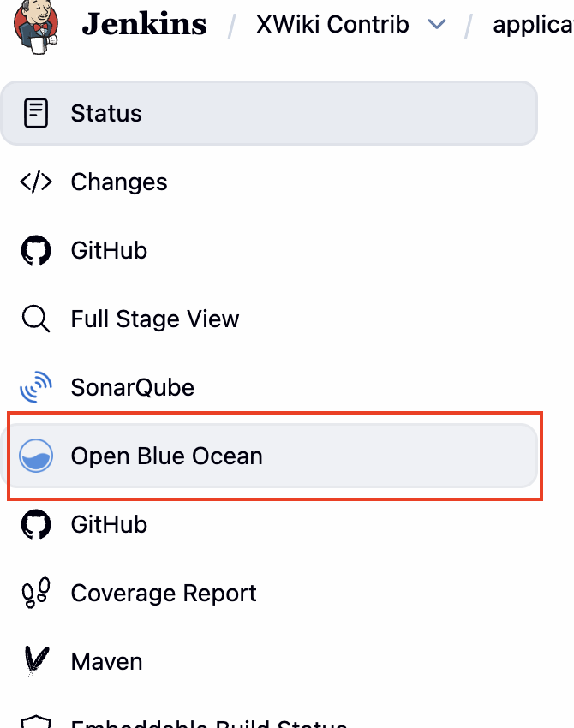This screenshot has width=574, height=728.
Task: Open the SonarQube sidebar label
Action: click(133, 387)
